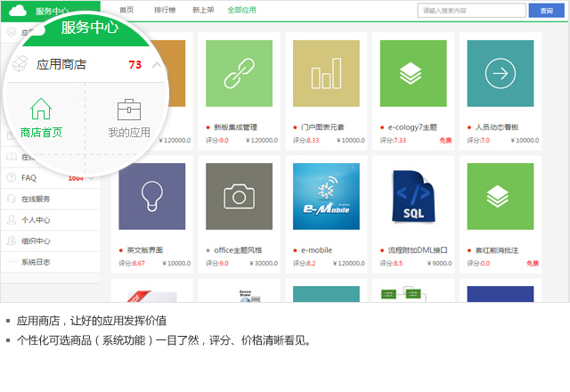Open the e-cology7主题 layers icon tile

click(x=412, y=73)
